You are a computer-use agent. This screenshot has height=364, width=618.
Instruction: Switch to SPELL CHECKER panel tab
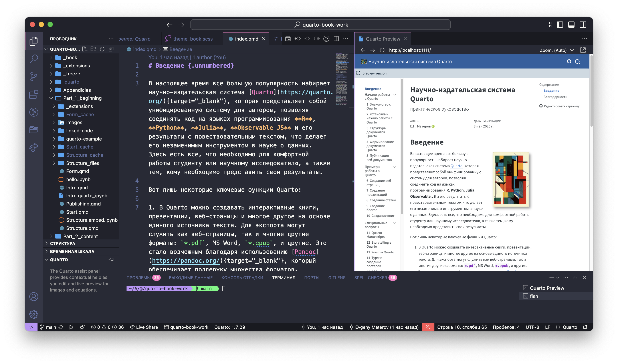pos(376,278)
